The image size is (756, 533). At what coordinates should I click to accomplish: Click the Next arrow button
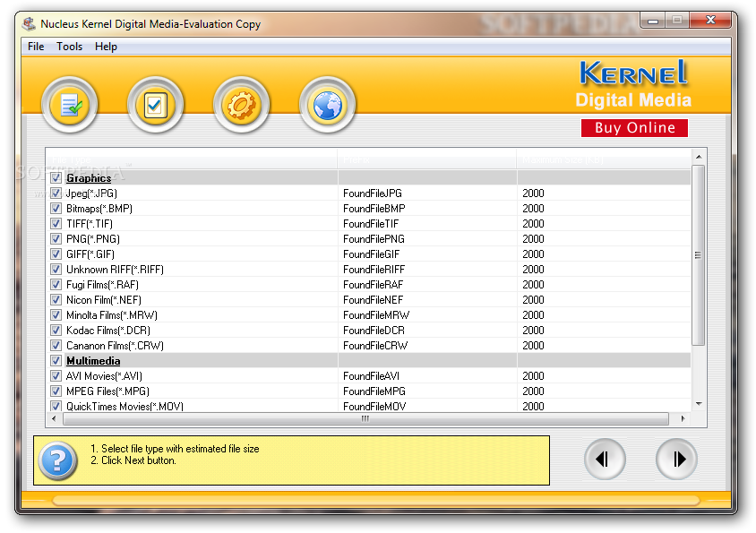676,460
